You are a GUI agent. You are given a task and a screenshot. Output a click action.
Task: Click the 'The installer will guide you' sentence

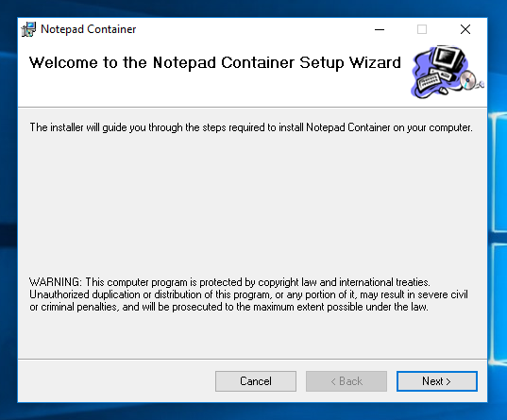(x=251, y=127)
